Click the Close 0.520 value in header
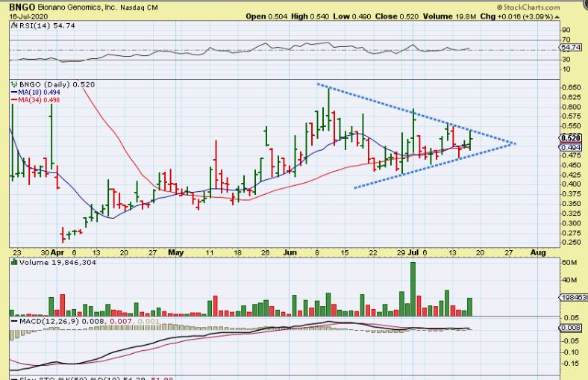The height and width of the screenshot is (380, 588). (x=397, y=16)
